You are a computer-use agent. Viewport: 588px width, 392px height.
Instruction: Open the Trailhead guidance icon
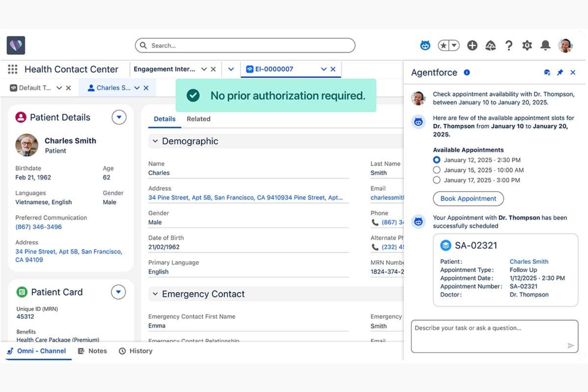point(491,45)
